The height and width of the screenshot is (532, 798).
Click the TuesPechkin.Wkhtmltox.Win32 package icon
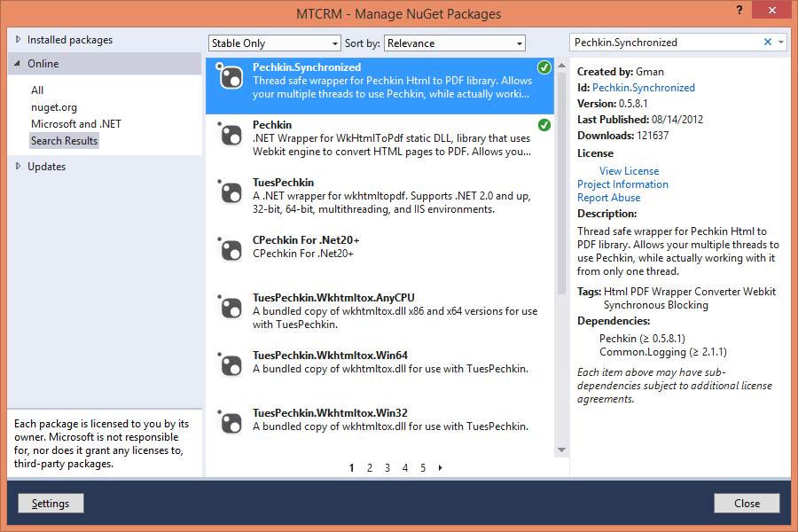pos(230,422)
